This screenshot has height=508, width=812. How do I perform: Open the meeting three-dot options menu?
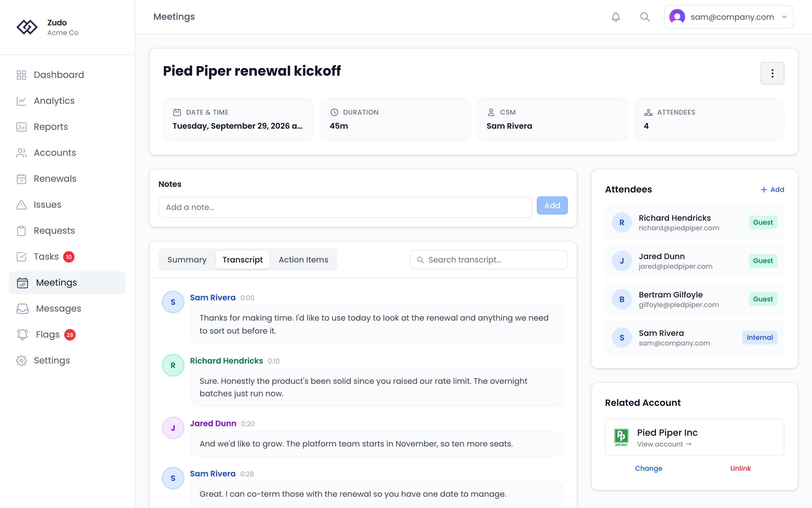coord(772,73)
